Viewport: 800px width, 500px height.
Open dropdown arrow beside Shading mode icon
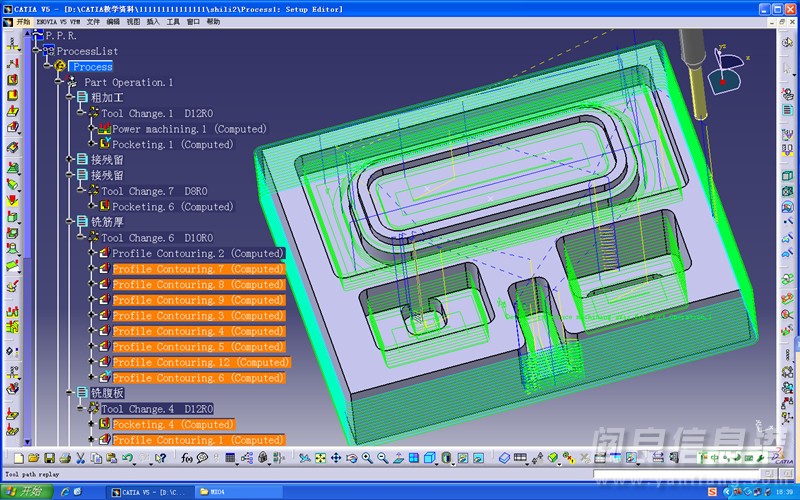click(x=454, y=464)
